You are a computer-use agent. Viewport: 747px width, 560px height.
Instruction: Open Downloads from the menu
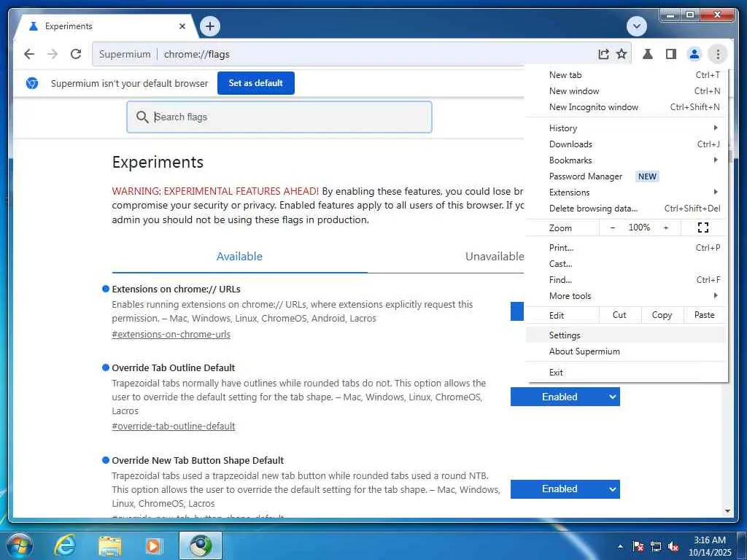627,144
